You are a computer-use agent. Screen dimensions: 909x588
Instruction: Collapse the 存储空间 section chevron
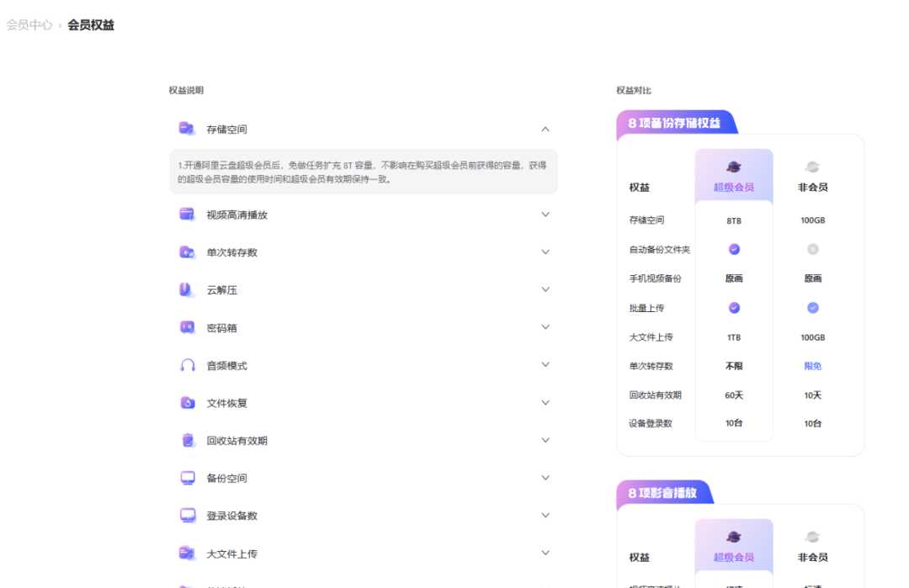(x=545, y=130)
